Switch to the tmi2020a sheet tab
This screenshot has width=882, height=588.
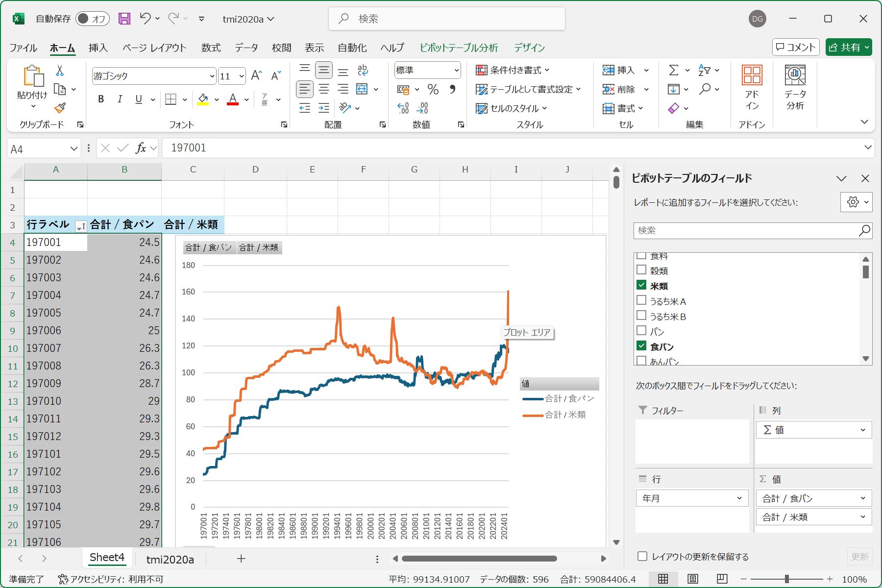pyautogui.click(x=170, y=559)
